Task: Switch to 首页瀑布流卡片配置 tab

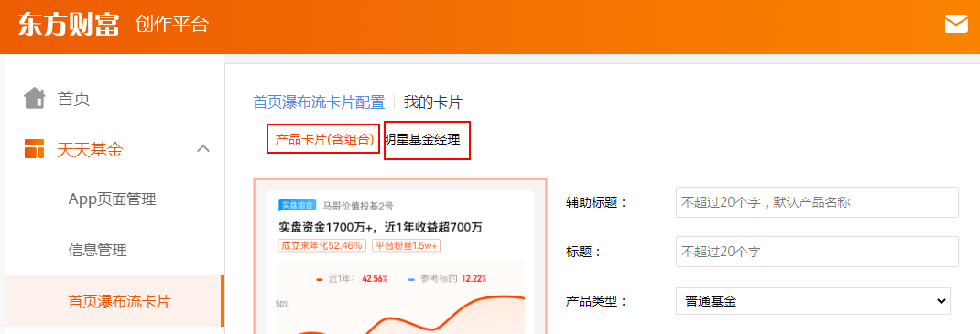Action: pos(319,102)
